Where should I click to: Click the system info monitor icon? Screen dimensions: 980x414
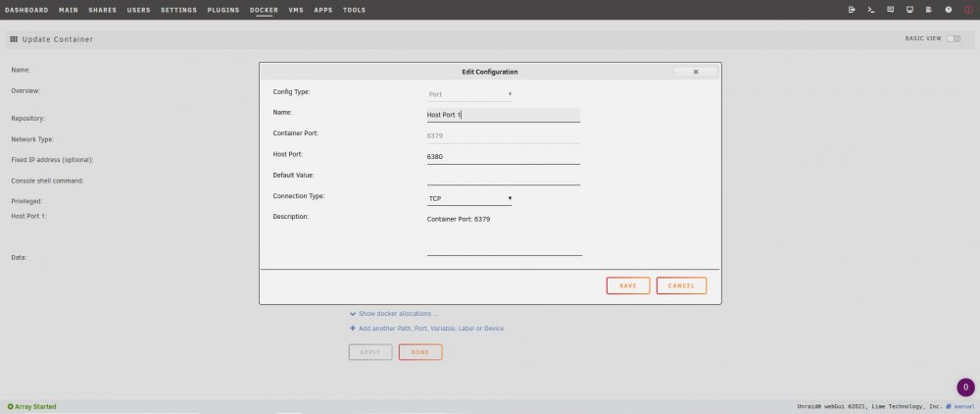coord(909,10)
